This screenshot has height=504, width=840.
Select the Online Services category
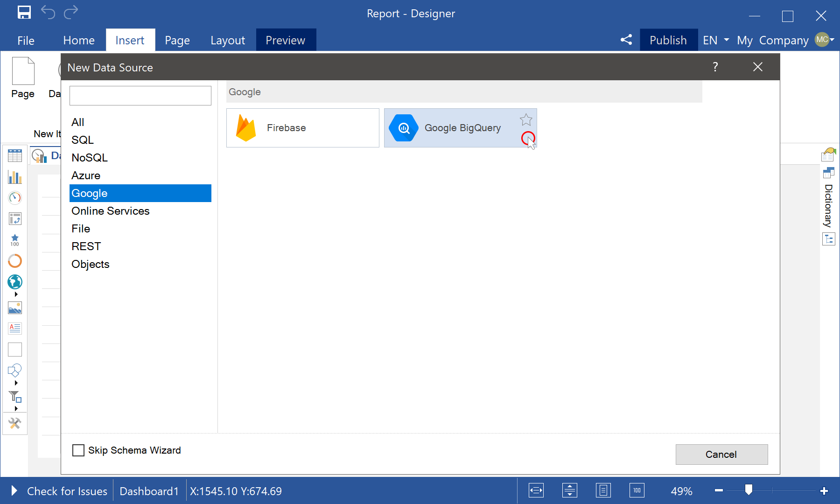pyautogui.click(x=140, y=211)
